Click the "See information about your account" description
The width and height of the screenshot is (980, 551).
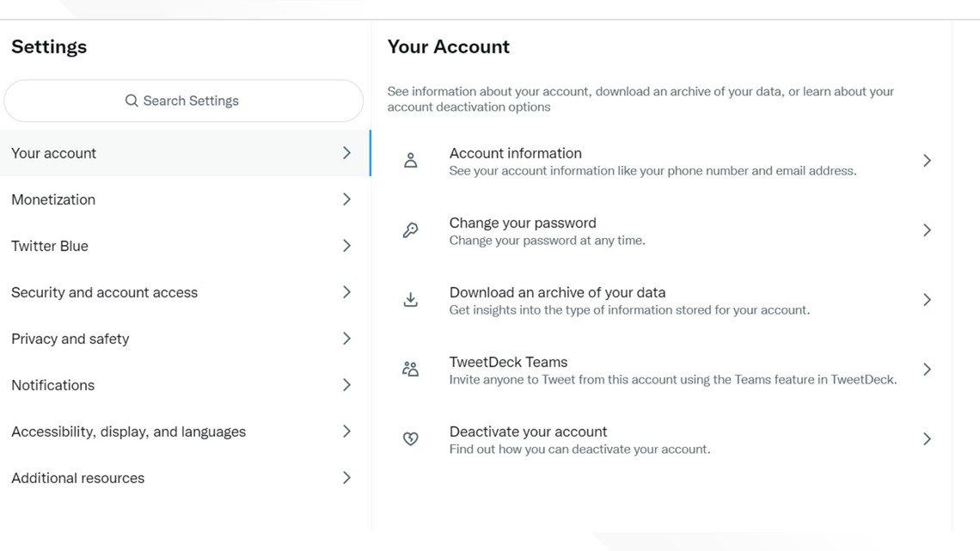[640, 99]
